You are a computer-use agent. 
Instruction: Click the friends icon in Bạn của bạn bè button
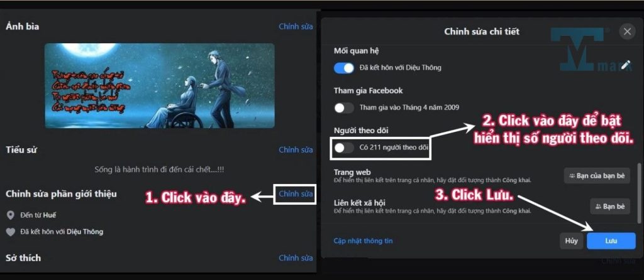572,176
